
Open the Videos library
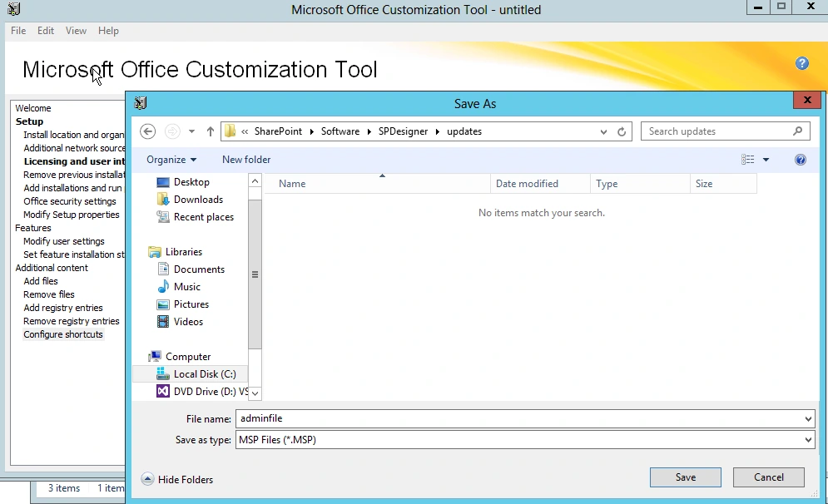coord(188,321)
